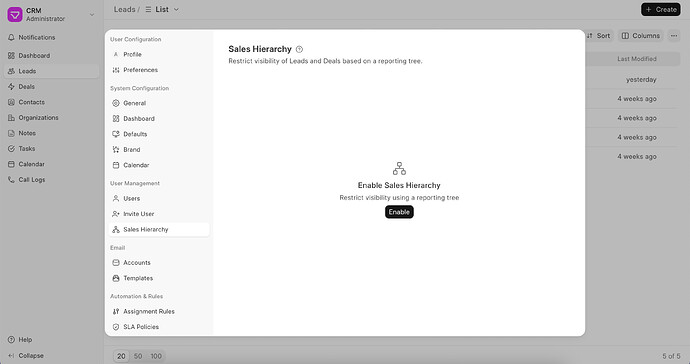Click the Sales Hierarchy help icon
Screen dimensions: 690x364
299,49
